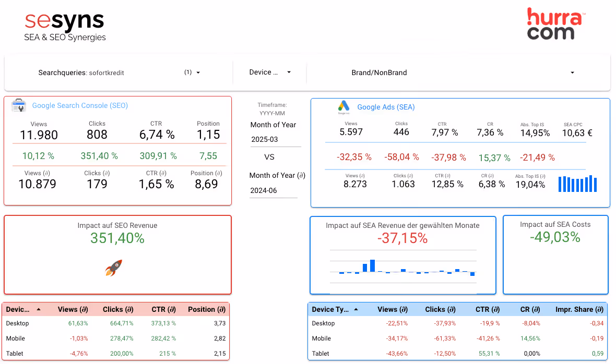The width and height of the screenshot is (616, 364).
Task: Click the sesyns logo
Action: (x=65, y=27)
